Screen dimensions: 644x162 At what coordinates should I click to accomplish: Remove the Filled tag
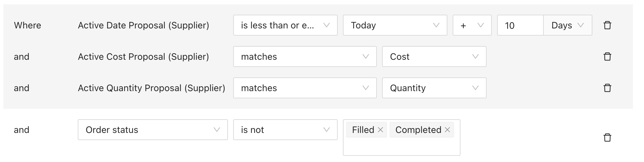[380, 130]
